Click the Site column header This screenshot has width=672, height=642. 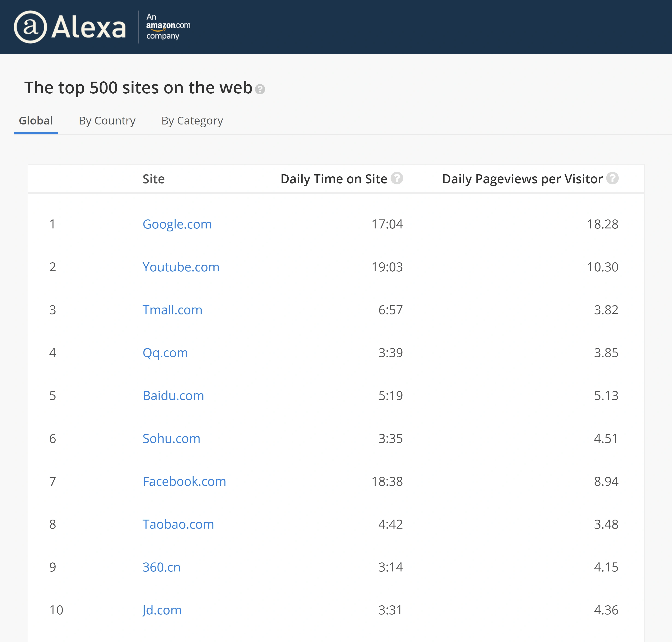[153, 179]
